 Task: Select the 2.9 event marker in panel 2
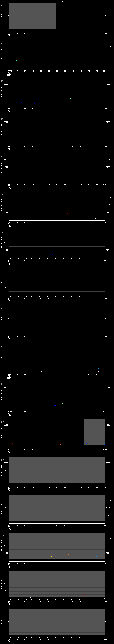coord(103,68)
